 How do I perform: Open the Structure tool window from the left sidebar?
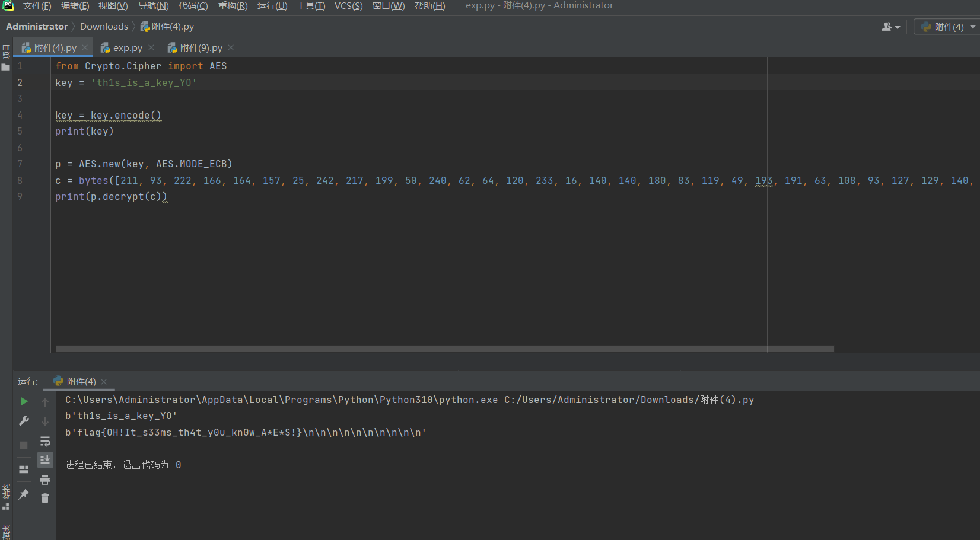(6, 497)
